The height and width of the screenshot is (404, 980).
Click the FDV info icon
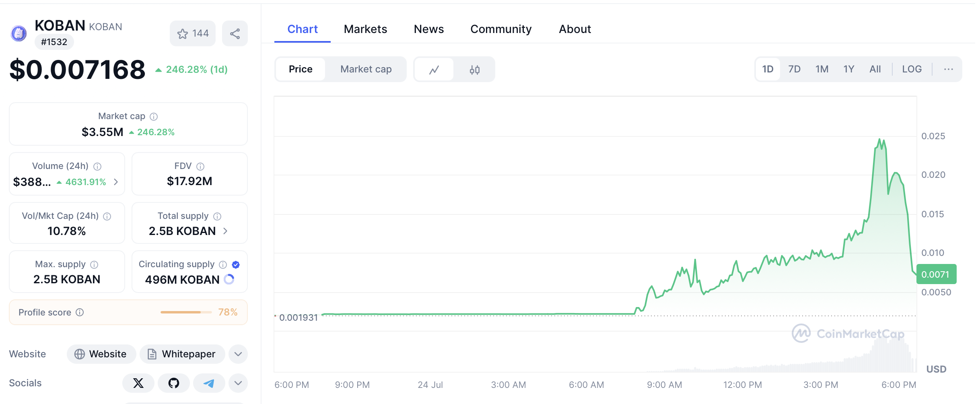tap(200, 167)
